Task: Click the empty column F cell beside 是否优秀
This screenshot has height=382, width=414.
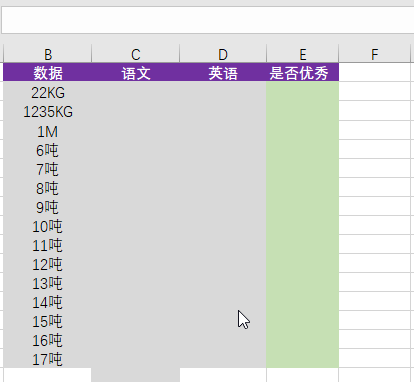Action: coord(374,72)
